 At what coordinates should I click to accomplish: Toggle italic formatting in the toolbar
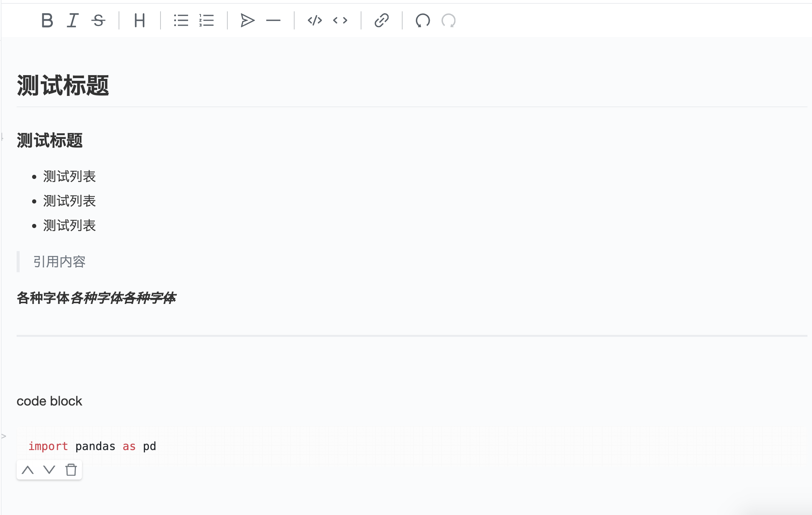pos(73,21)
